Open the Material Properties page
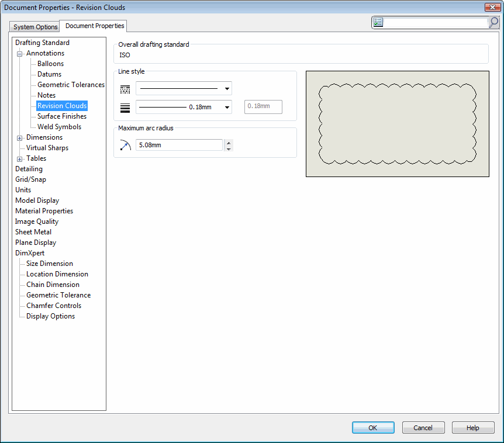 pyautogui.click(x=44, y=211)
